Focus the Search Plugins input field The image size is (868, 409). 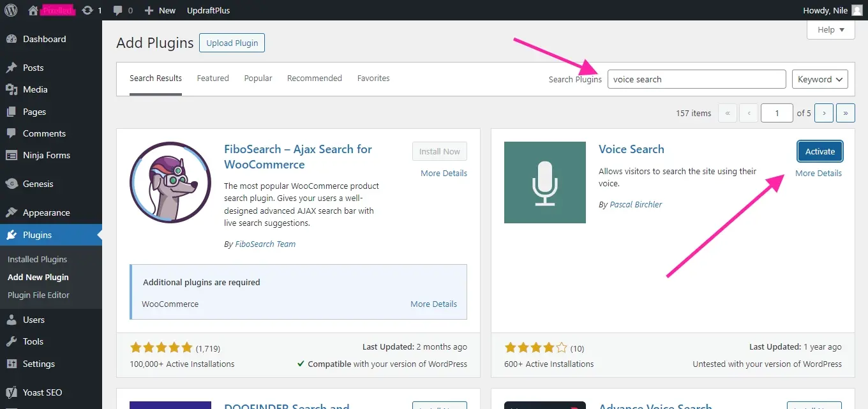(x=697, y=79)
